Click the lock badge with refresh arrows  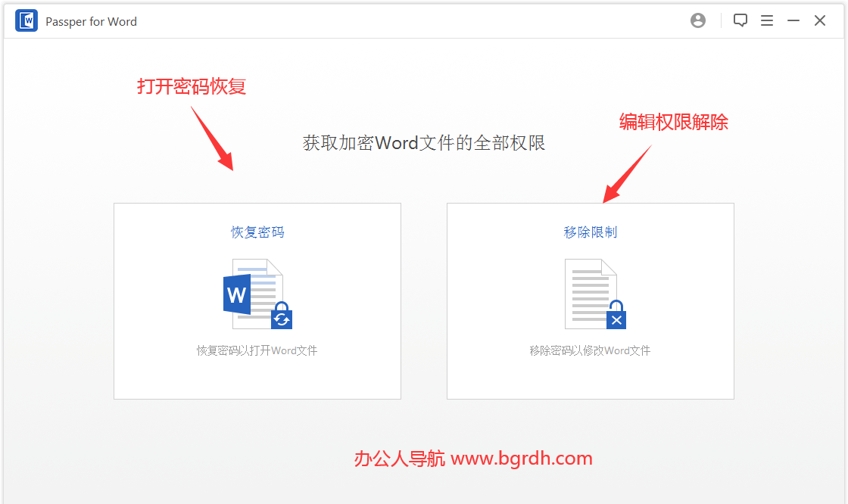click(282, 316)
